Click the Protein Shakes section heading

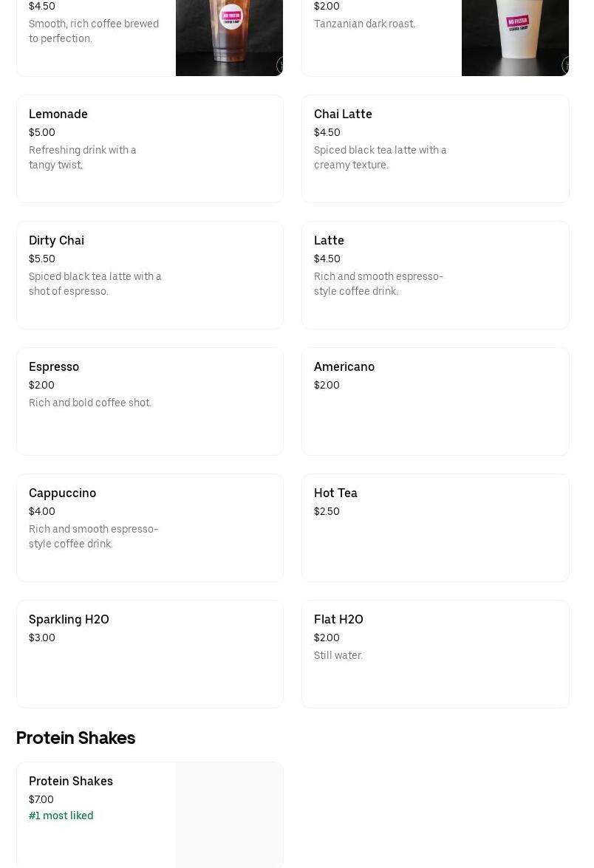coord(75,737)
